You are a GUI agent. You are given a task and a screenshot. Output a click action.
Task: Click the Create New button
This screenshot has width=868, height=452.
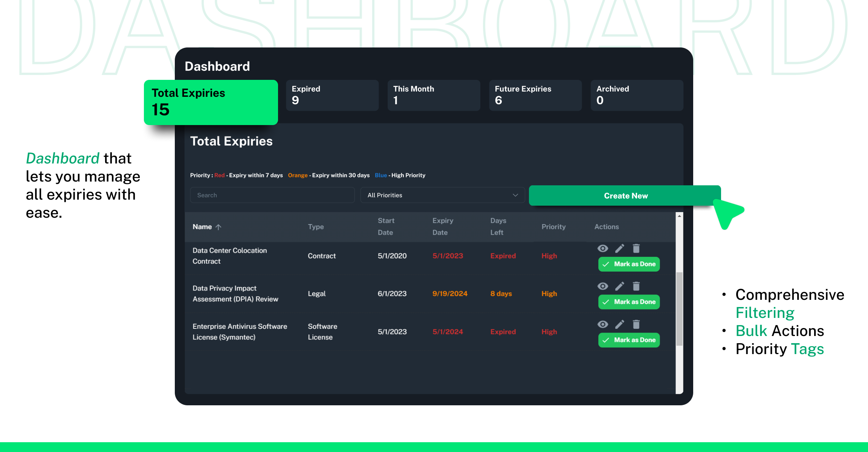pos(625,195)
